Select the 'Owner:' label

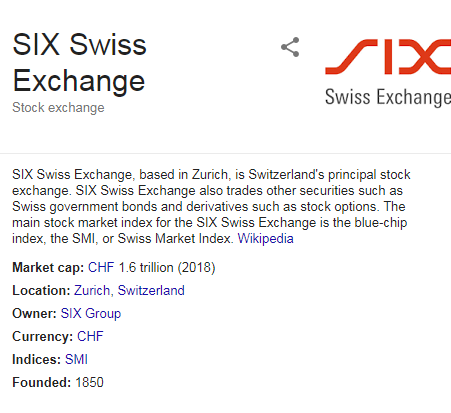34,314
